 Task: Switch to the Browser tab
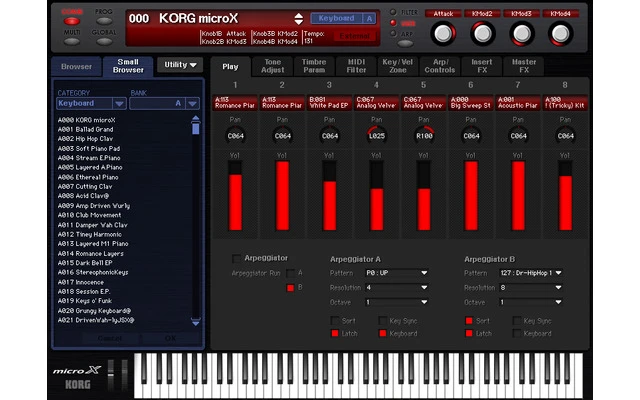tap(76, 67)
